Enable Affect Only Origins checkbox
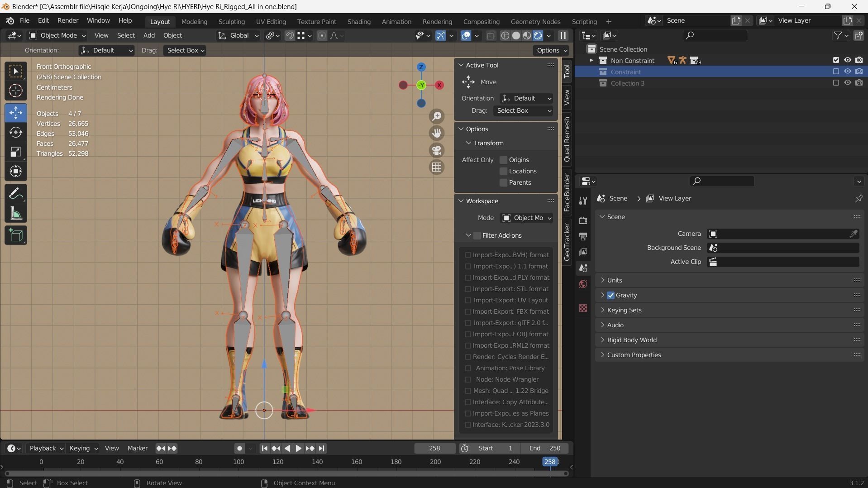The image size is (868, 488). [503, 160]
